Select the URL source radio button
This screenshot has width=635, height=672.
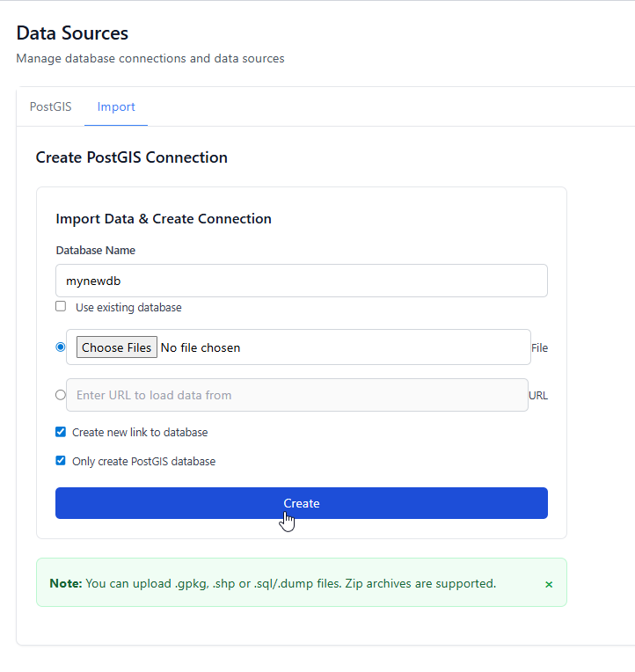point(61,395)
